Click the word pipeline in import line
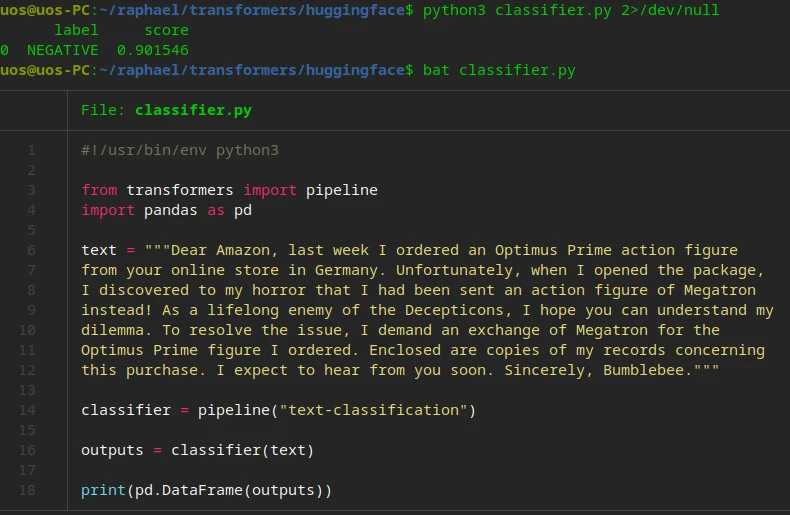The height and width of the screenshot is (515, 790). click(x=341, y=190)
